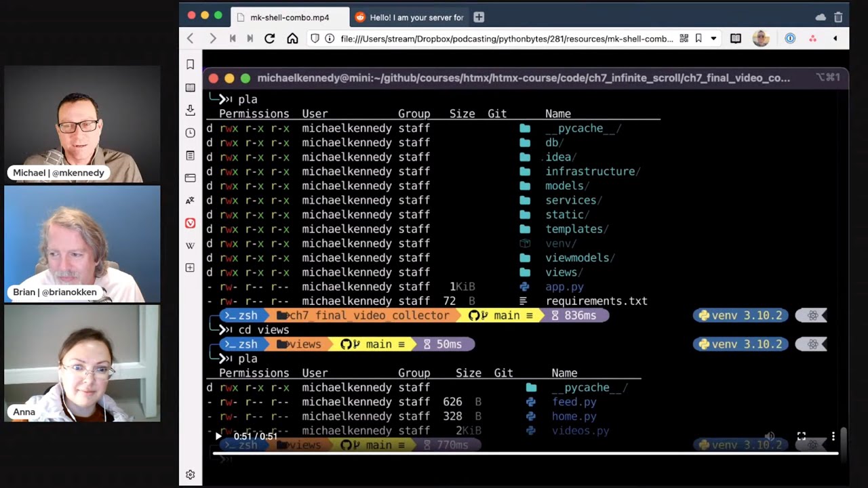The height and width of the screenshot is (488, 868).
Task: Click the 'ch7 final video collector' prompt segment
Action: click(x=362, y=315)
